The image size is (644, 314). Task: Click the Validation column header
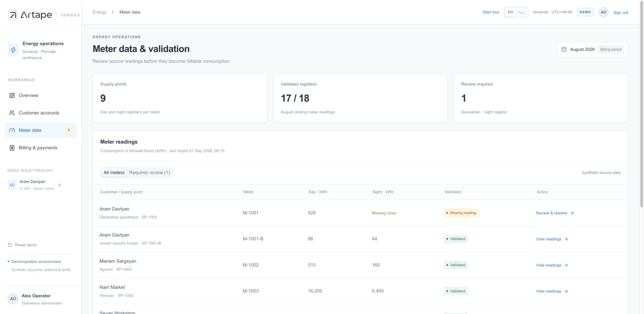[453, 192]
